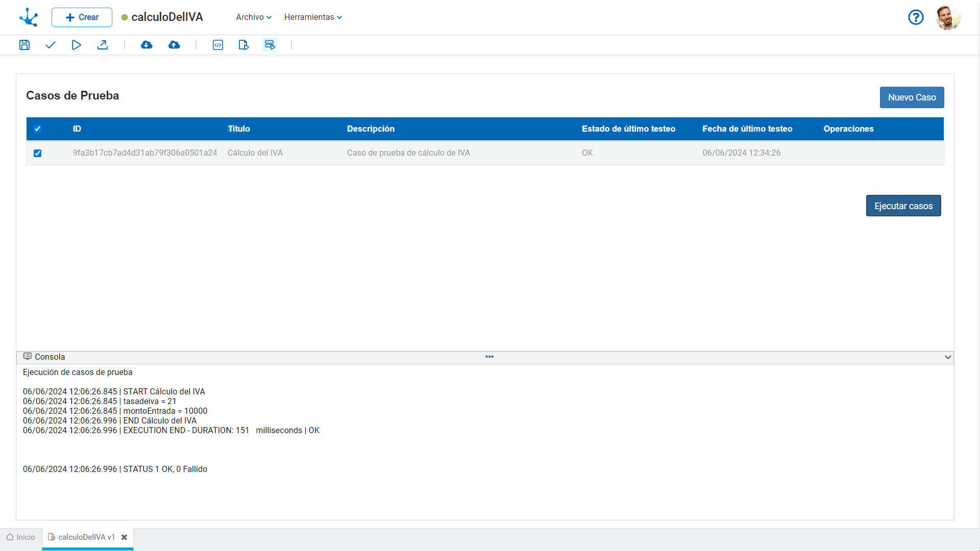Screen dimensions: 980x551
Task: Click the validate checkmark icon
Action: 50,45
